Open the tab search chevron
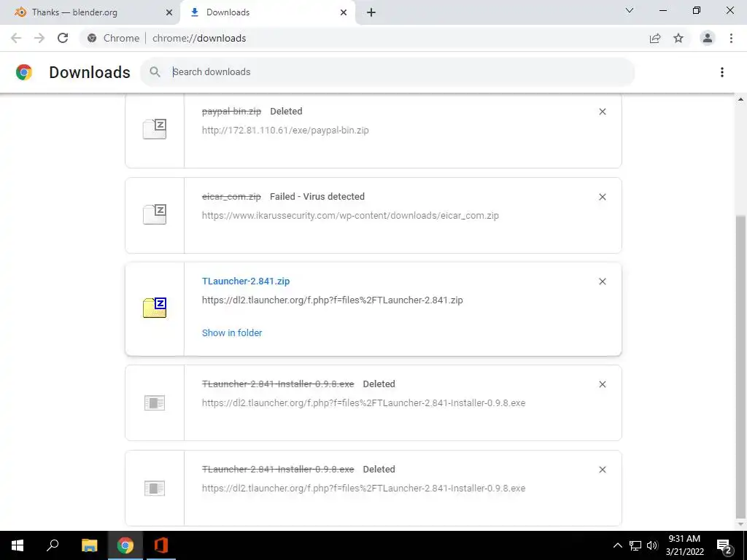 tap(630, 10)
